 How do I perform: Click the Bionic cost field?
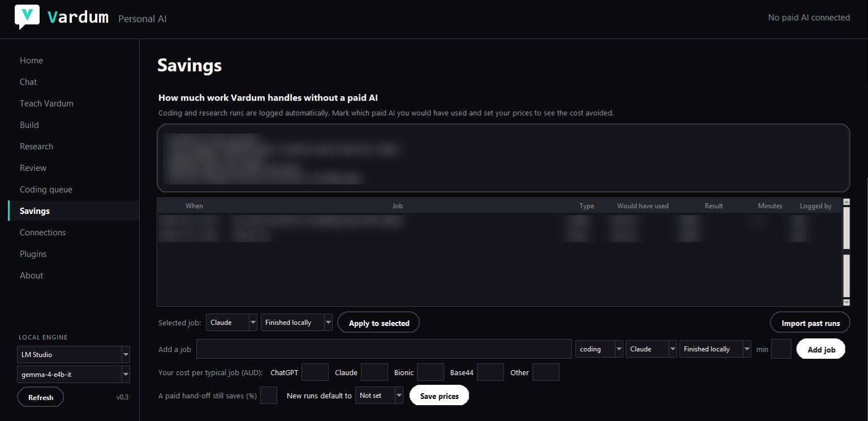[x=431, y=372]
